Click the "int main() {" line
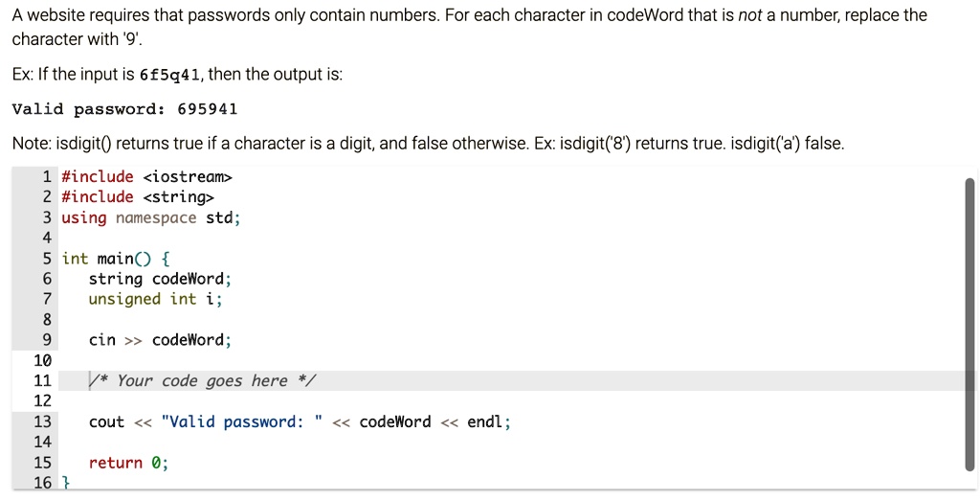This screenshot has width=980, height=501. pos(116,259)
